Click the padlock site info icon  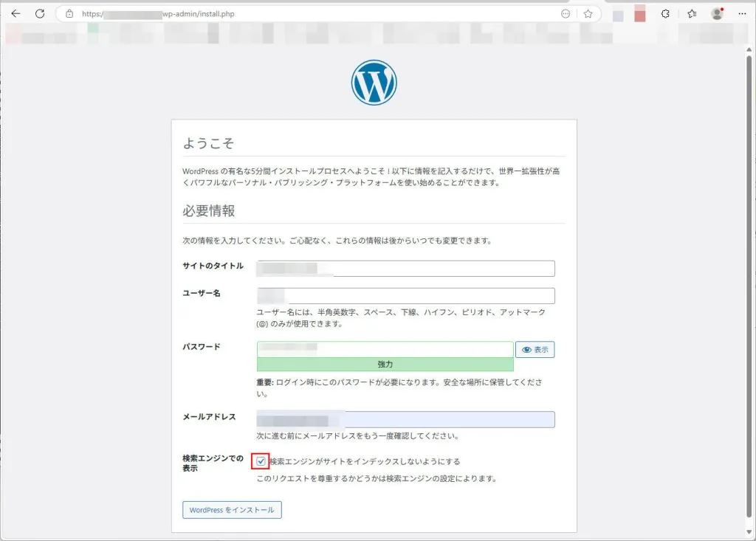69,13
